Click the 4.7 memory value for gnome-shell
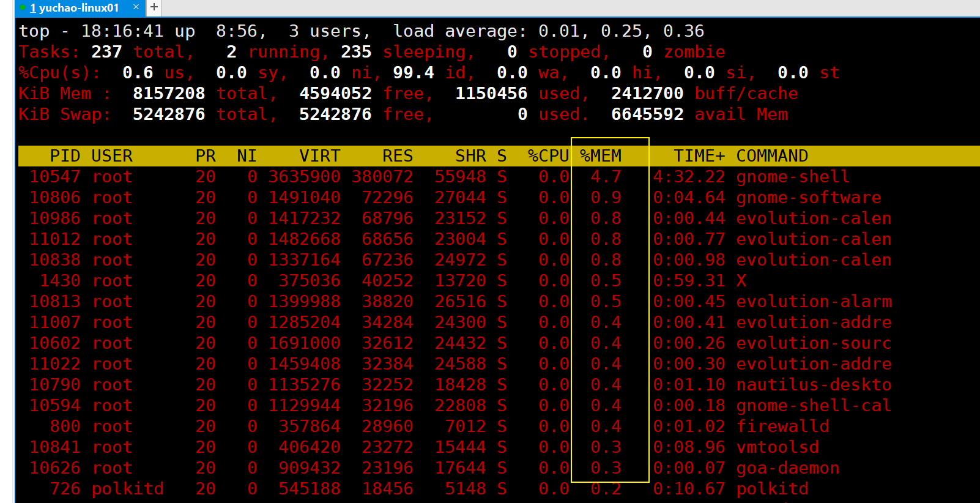This screenshot has height=503, width=980. [x=606, y=177]
